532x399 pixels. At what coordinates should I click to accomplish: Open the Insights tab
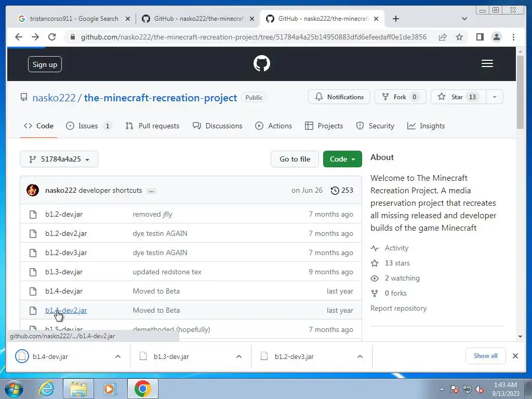click(426, 126)
